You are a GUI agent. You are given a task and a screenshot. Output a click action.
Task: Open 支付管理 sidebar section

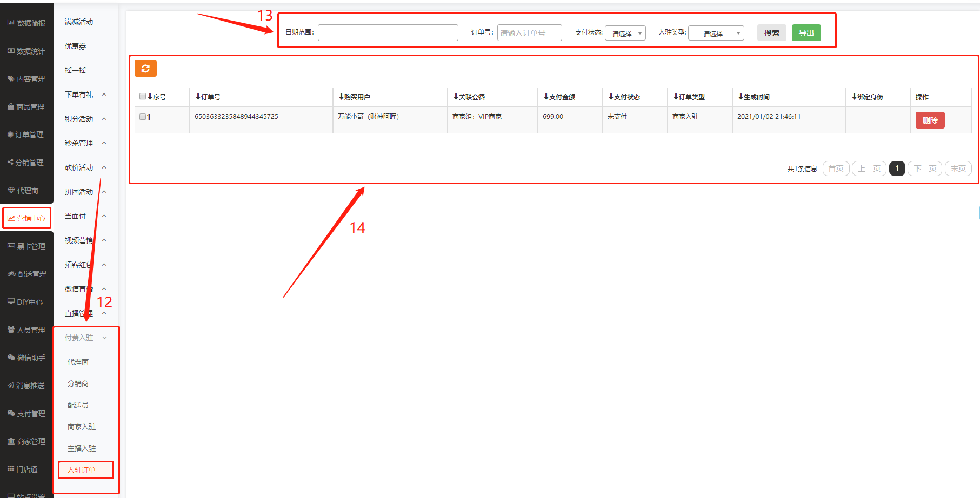pos(26,414)
